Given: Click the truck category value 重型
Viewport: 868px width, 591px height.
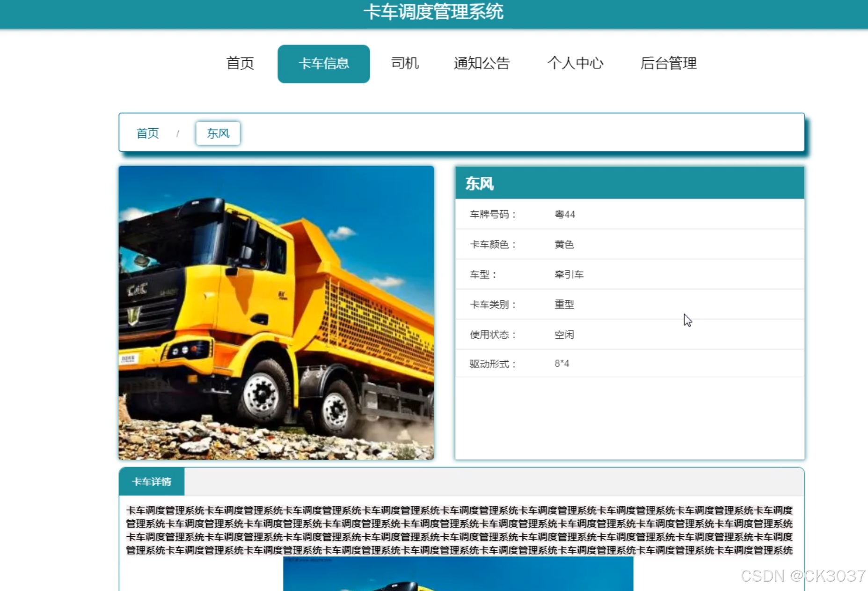Looking at the screenshot, I should point(564,304).
